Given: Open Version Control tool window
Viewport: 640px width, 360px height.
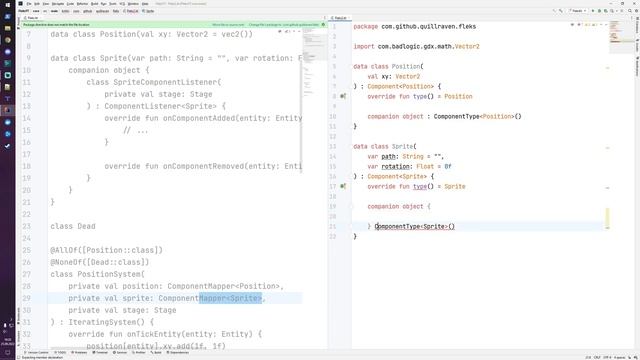Looking at the screenshot, I should click(36, 352).
